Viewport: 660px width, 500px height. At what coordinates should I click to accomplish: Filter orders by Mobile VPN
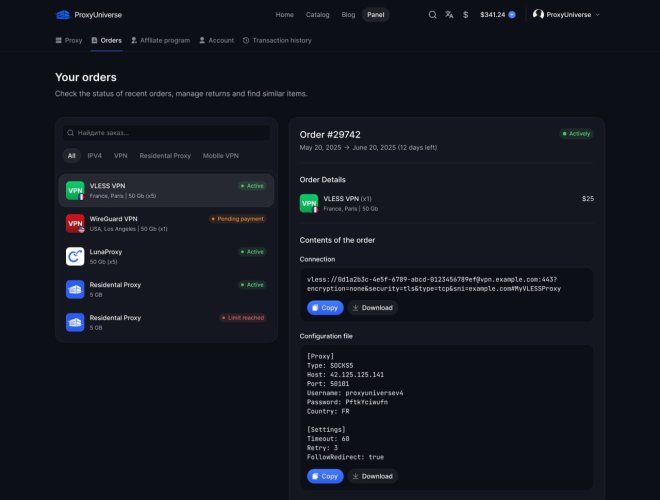coord(220,156)
